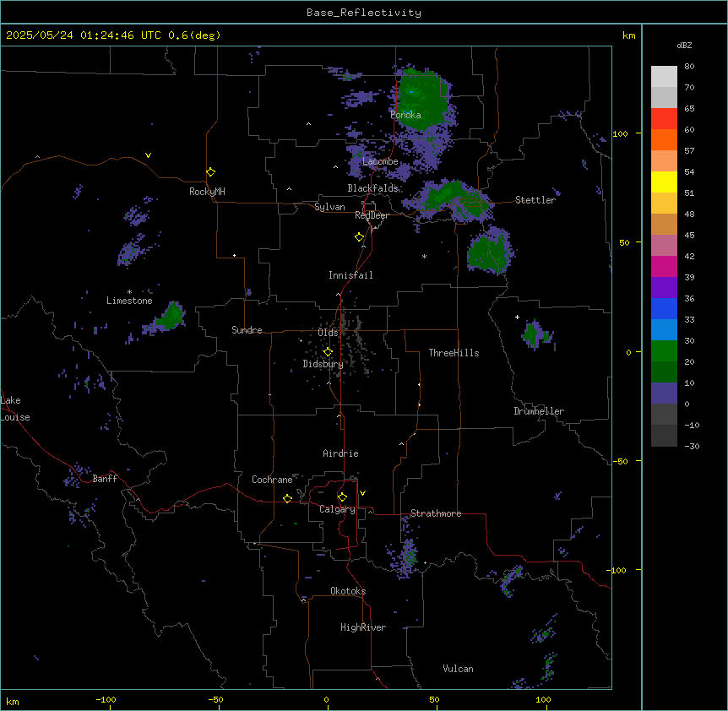Viewport: 728px width, 711px height.
Task: Click the Stettler town label
Action: (535, 200)
